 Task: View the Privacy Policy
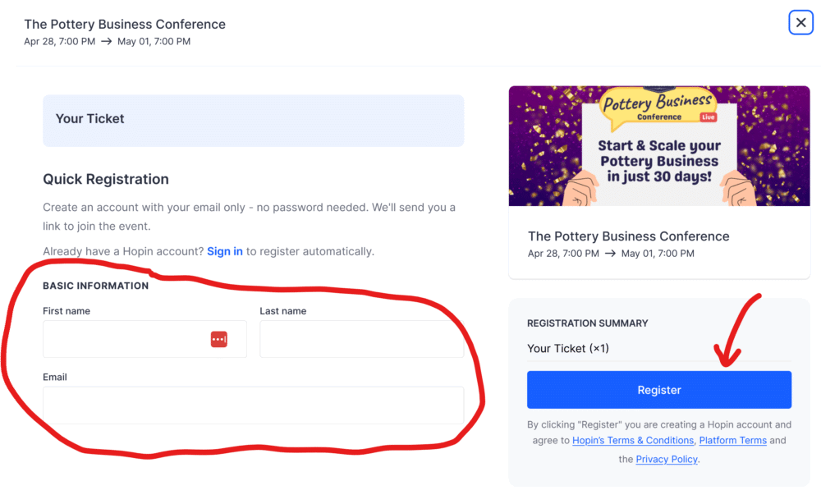tap(667, 459)
